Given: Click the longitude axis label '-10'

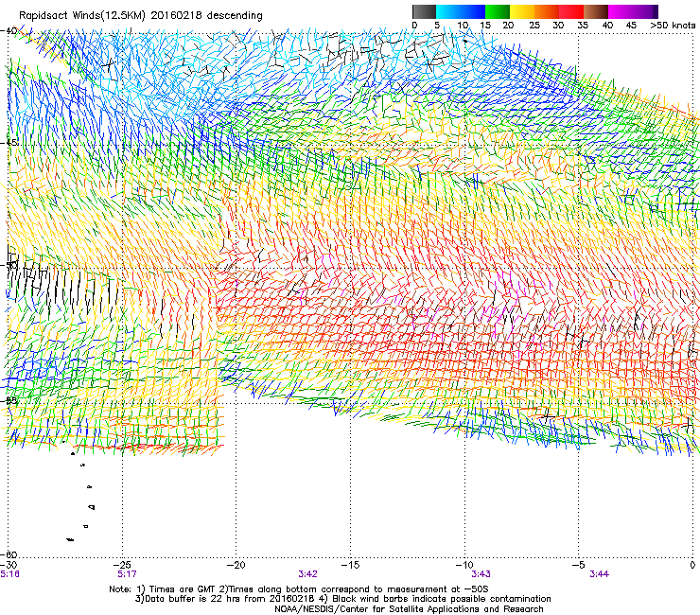Looking at the screenshot, I should [x=464, y=565].
